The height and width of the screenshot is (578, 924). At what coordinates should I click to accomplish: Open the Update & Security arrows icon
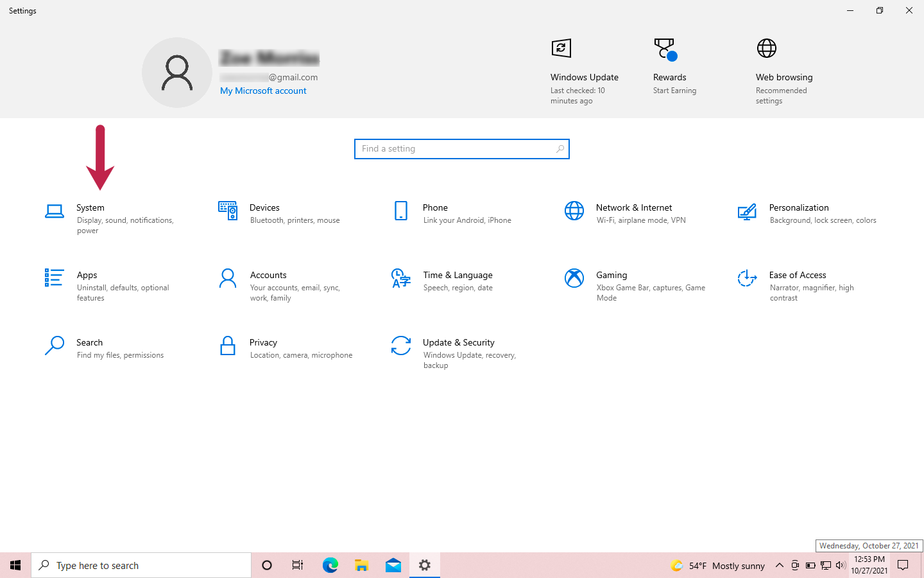pos(401,346)
